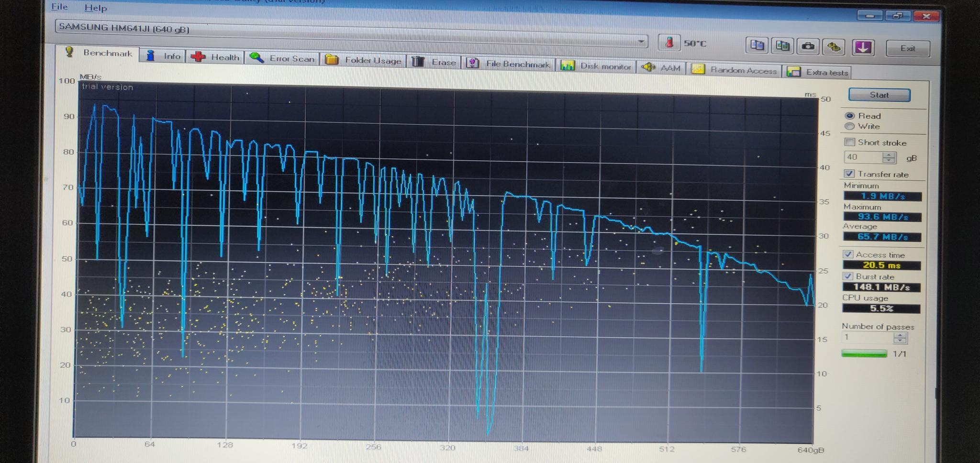980x463 pixels.
Task: Click the camera save screenshot icon
Action: pos(808,46)
